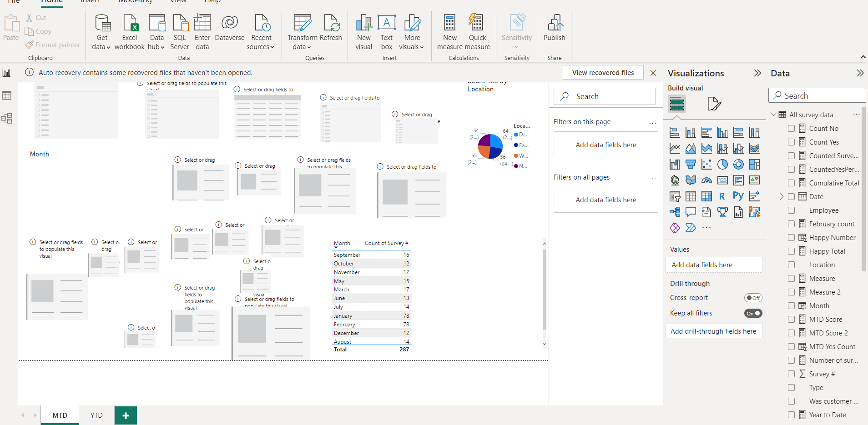Image resolution: width=868 pixels, height=425 pixels.
Task: Collapse the All survey data table
Action: point(773,115)
